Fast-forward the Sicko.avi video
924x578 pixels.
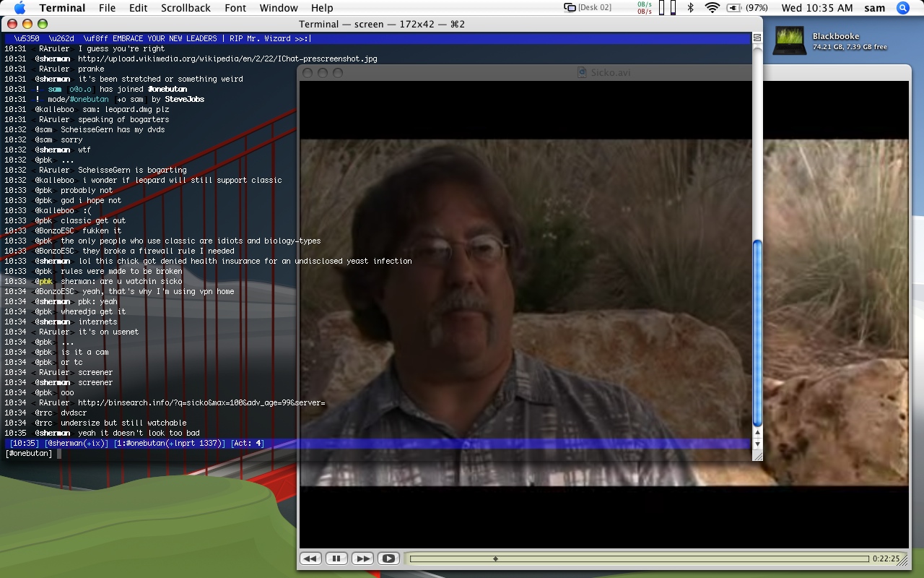[x=362, y=558]
